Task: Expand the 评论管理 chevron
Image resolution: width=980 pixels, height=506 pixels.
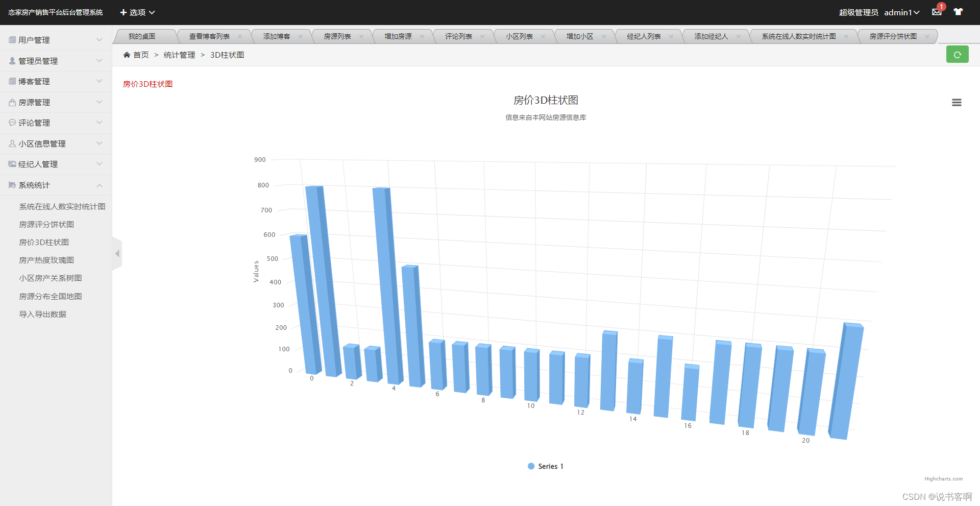Action: [100, 123]
